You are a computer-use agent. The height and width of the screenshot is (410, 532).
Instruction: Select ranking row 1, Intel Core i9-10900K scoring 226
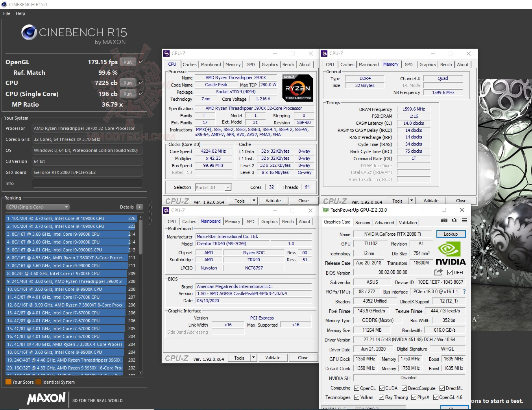71,218
